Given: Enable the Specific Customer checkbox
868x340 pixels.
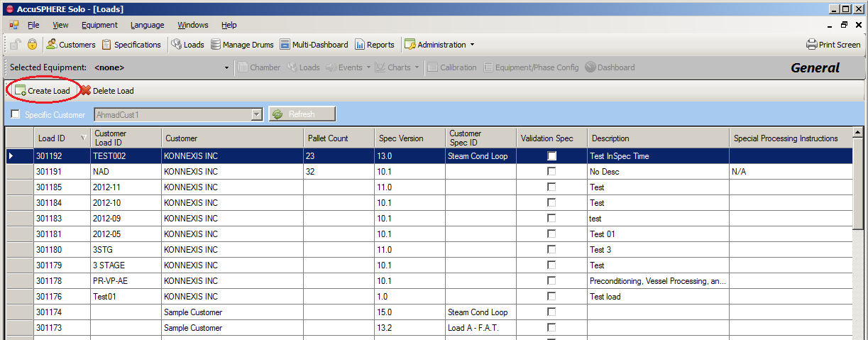Looking at the screenshot, I should tap(16, 114).
